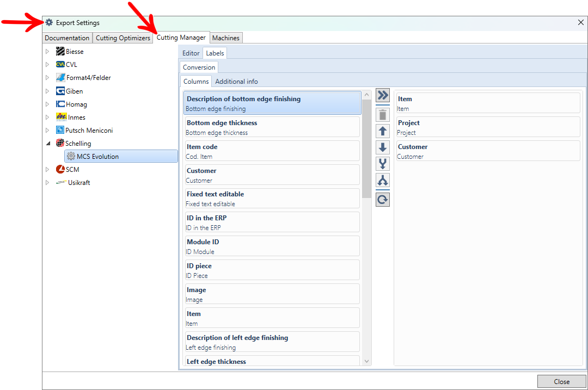Collapse the Schelling tree node
This screenshot has height=390, width=588.
click(48, 144)
